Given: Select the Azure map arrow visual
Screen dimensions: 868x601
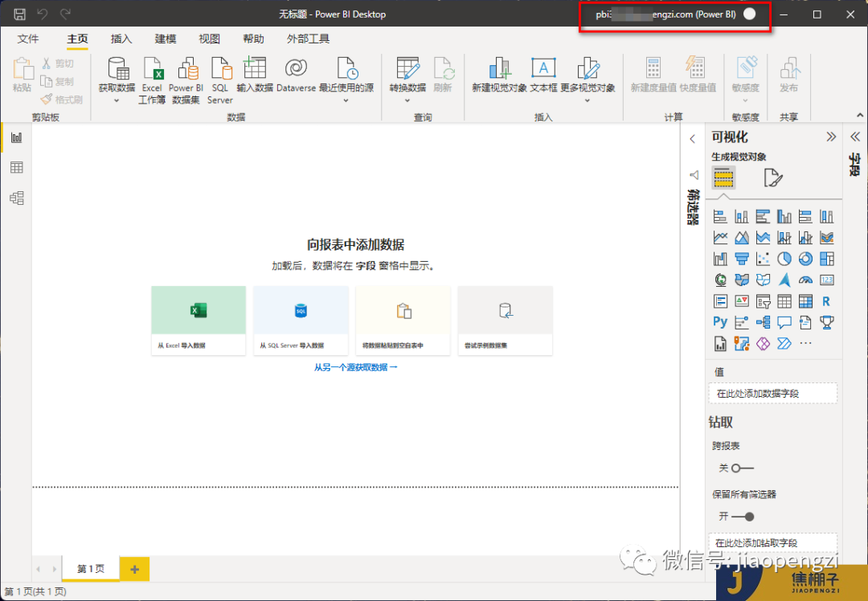Looking at the screenshot, I should [x=784, y=280].
